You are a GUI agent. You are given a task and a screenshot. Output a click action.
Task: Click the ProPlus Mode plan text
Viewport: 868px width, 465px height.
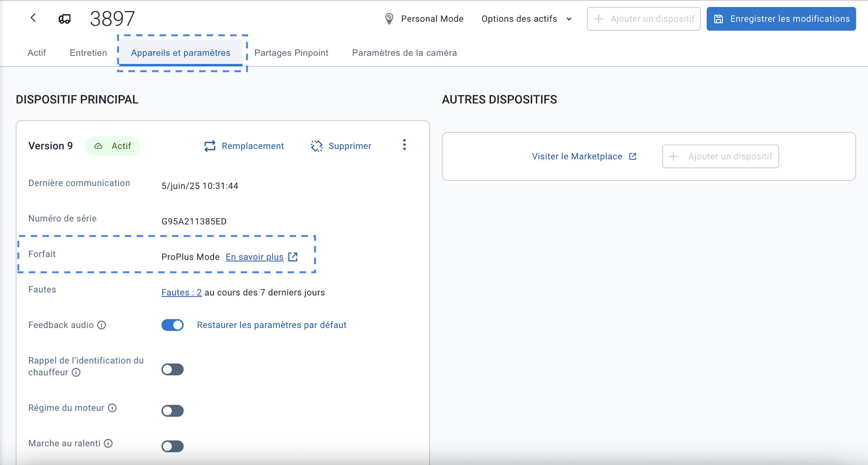191,257
